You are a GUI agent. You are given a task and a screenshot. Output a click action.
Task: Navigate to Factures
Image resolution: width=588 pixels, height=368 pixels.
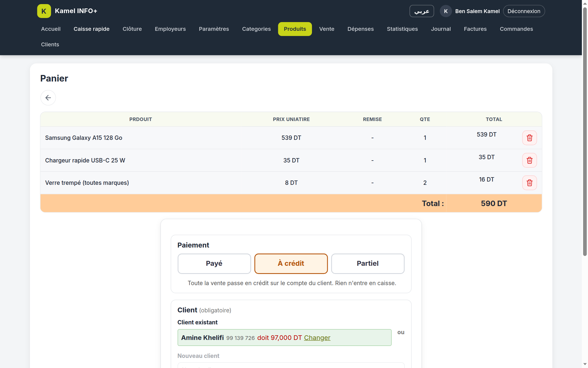coord(475,29)
